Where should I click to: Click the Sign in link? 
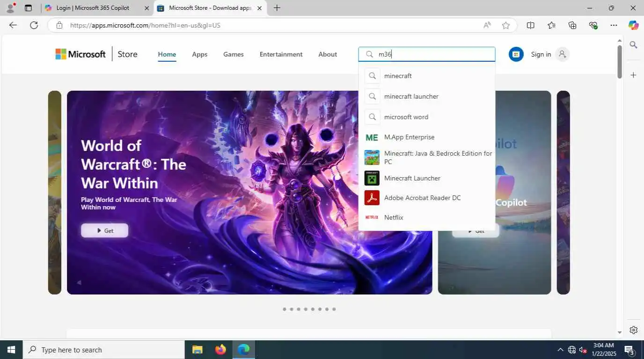tap(541, 54)
